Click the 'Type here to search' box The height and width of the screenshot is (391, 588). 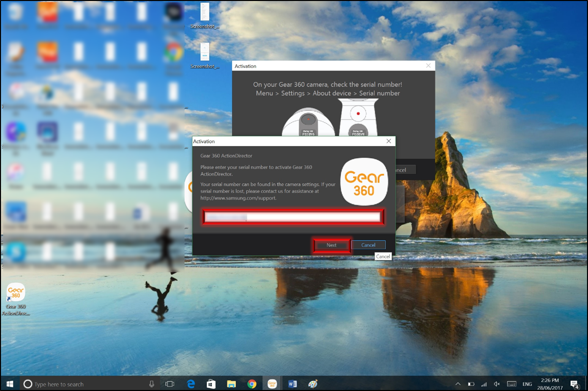coord(90,384)
